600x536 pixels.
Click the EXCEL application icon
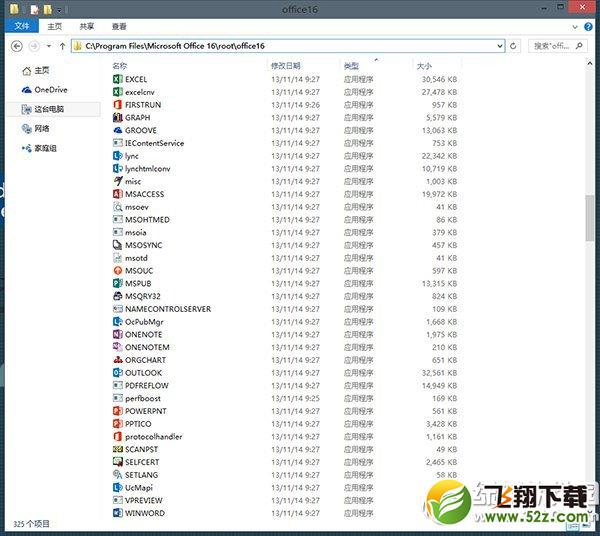(x=118, y=79)
